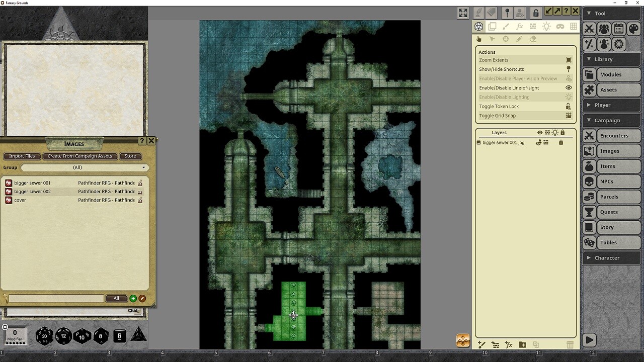Image resolution: width=644 pixels, height=362 pixels.
Task: Select the Pencil drawing tool
Action: pos(519,39)
